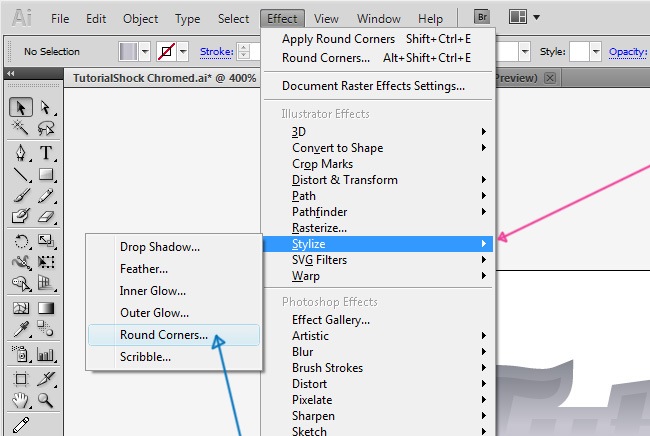
Task: Expand the 3D effects submenu
Action: [483, 131]
